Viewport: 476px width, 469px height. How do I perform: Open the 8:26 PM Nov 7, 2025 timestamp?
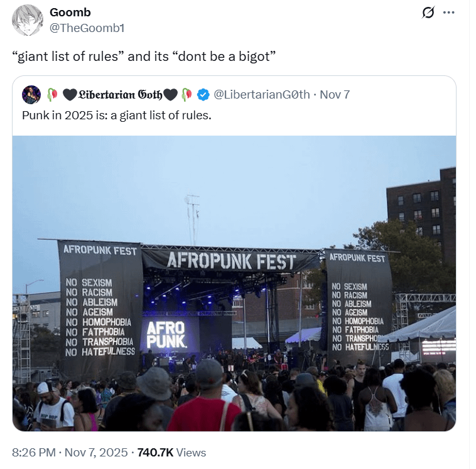pos(70,452)
